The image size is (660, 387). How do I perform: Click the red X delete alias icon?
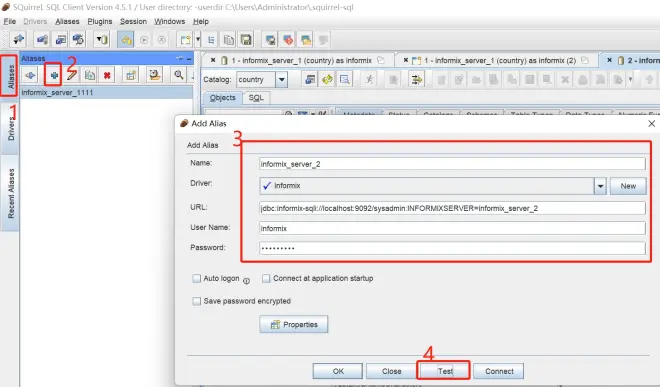pos(107,75)
